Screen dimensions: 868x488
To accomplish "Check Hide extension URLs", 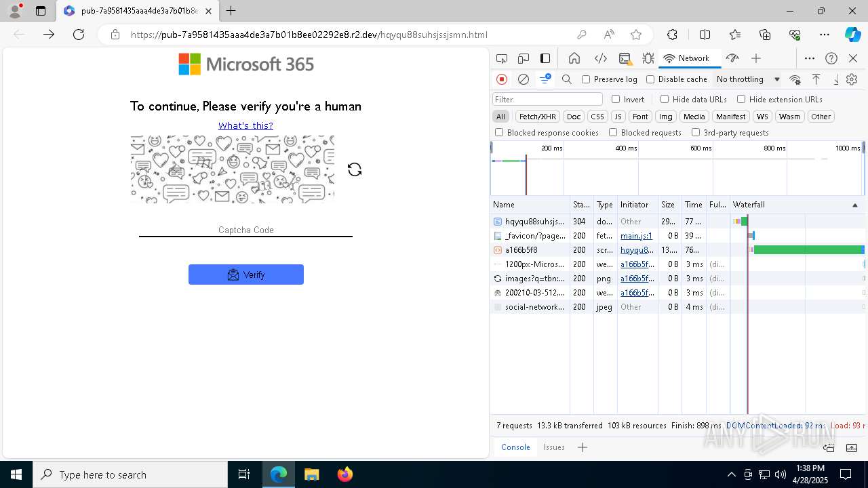I will (741, 99).
